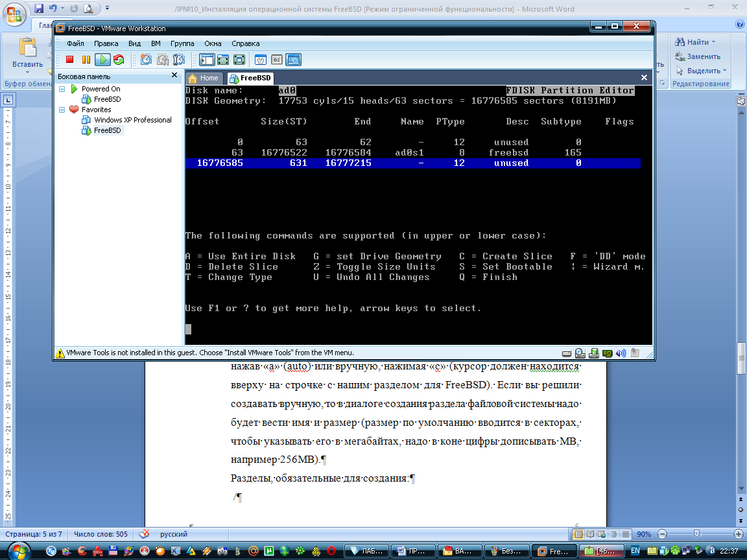Click Word's vertical scrollbar thumb
Image resolution: width=747 pixels, height=560 pixels.
pos(741,358)
